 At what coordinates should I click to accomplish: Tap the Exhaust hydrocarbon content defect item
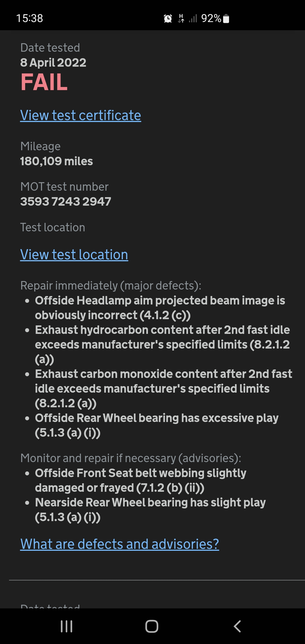pos(162,345)
